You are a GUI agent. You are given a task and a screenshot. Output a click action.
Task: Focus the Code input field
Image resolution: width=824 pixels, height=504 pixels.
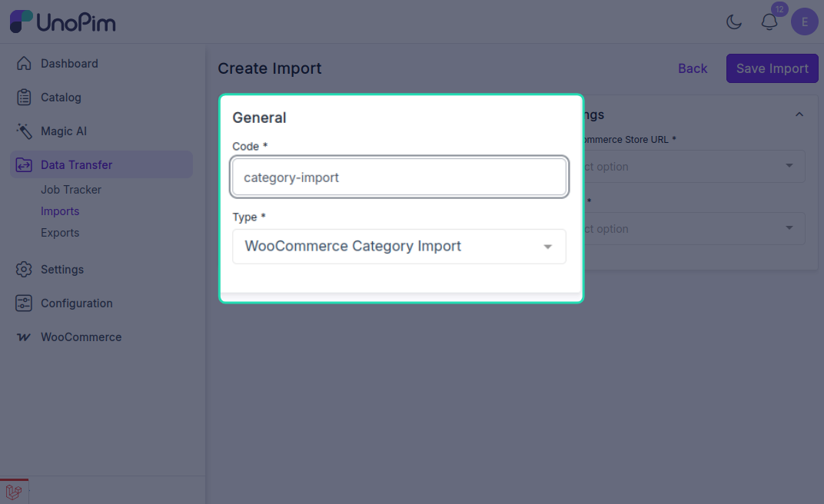[400, 177]
